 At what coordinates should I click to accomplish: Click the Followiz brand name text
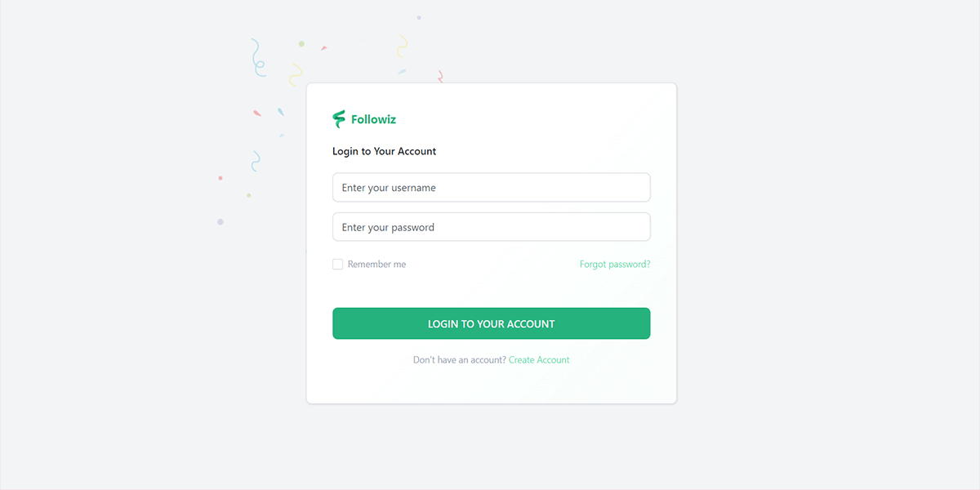tap(373, 119)
